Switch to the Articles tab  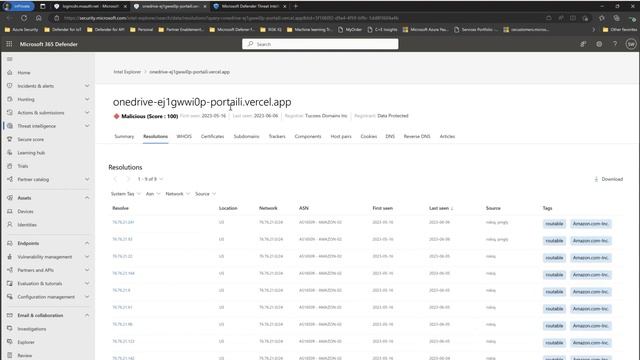pyautogui.click(x=447, y=136)
